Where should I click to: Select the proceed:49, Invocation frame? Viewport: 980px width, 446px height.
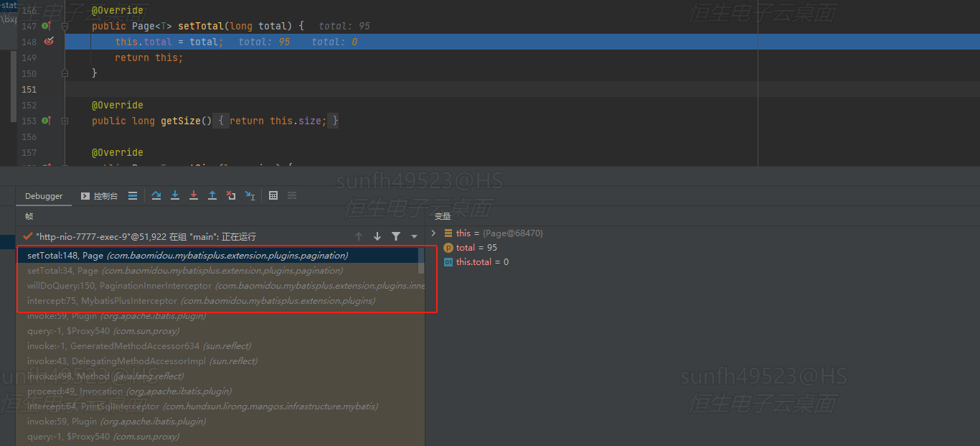coord(221,391)
